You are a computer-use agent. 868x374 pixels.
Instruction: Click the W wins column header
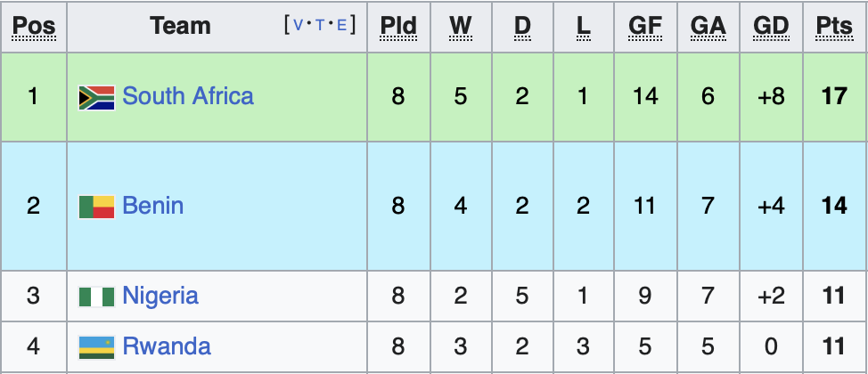pyautogui.click(x=460, y=27)
